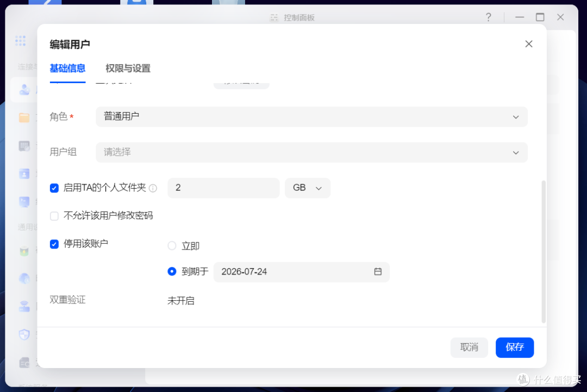
Task: Open the apps grid icon in 控制面板 sidebar
Action: point(21,41)
